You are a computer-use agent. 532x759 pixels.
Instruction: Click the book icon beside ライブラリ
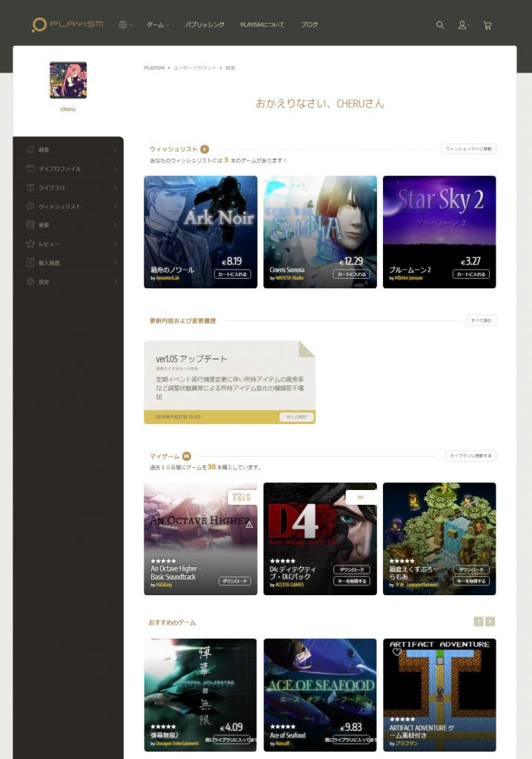tap(30, 188)
